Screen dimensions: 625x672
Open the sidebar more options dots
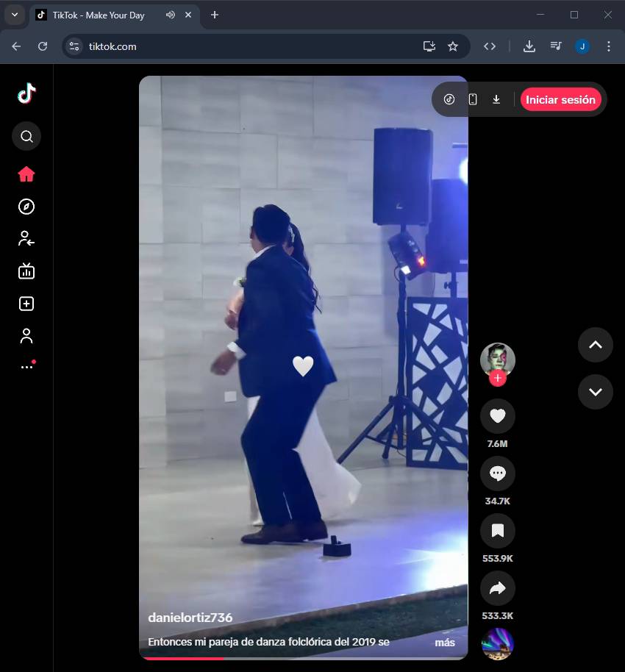(x=26, y=366)
